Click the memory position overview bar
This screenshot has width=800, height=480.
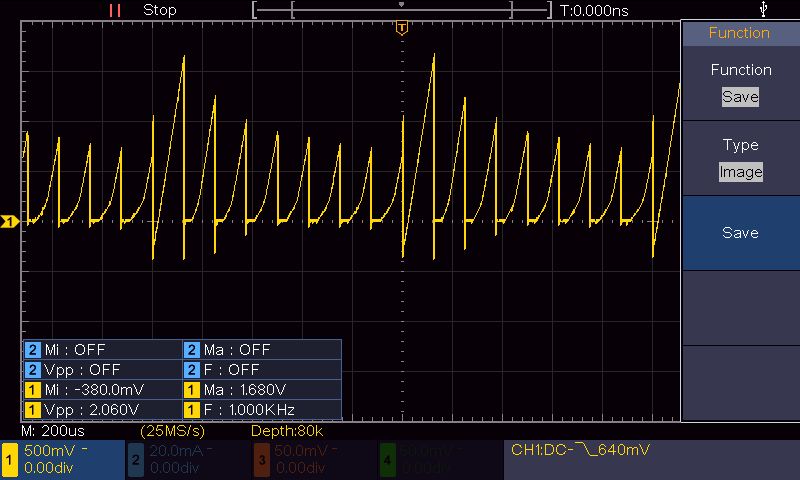point(402,10)
